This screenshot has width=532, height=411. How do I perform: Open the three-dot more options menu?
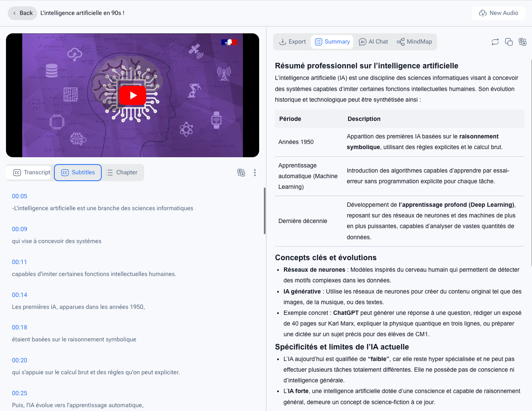pyautogui.click(x=255, y=173)
